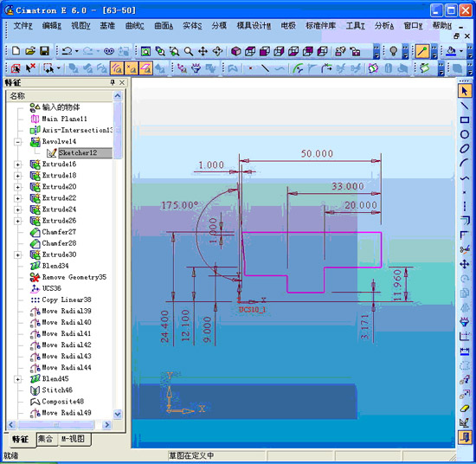Image resolution: width=476 pixels, height=464 pixels.
Task: Activate the arrow selection tool in sketcher toolbar
Action: (465, 91)
